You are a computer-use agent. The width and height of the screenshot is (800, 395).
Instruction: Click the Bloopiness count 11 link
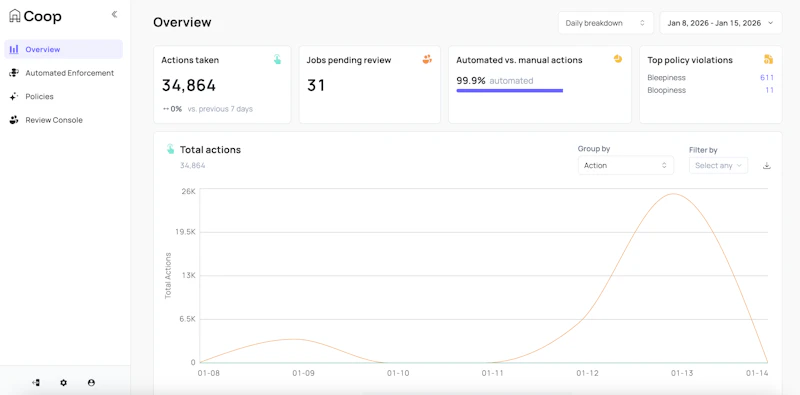(769, 90)
